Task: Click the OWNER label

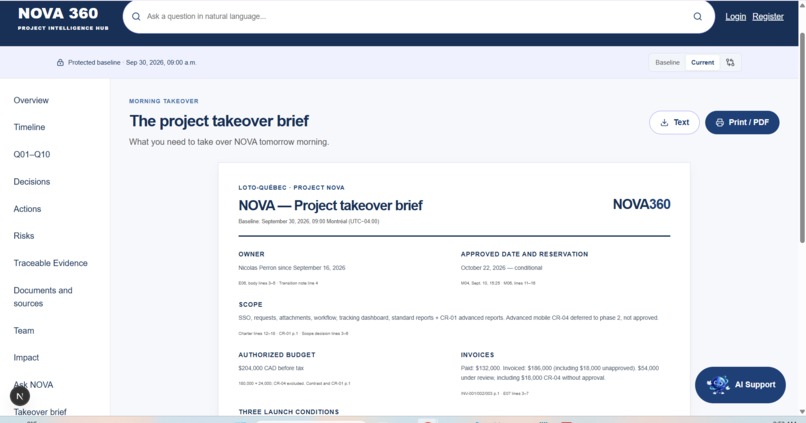Action: (251, 254)
